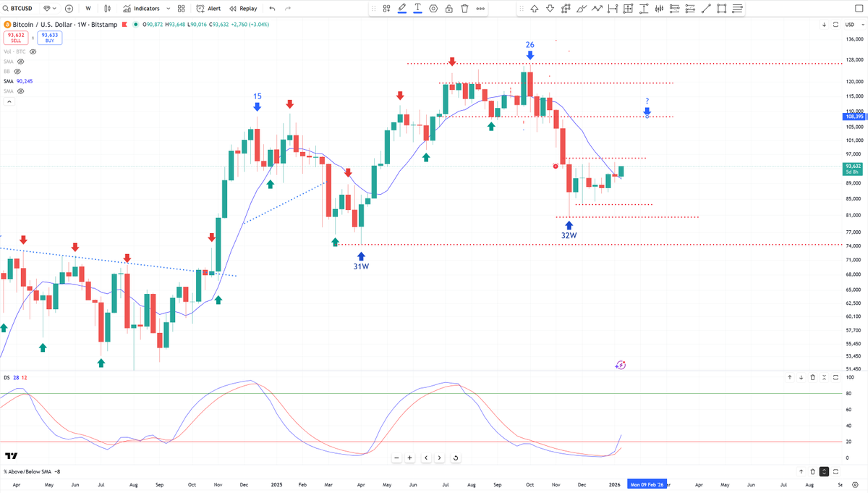
Task: Select the bars pattern tool
Action: (659, 9)
